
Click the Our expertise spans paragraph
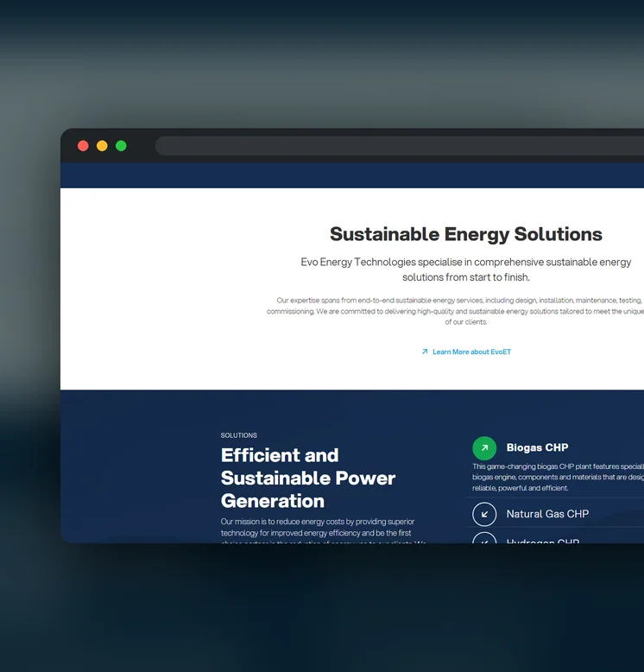pyautogui.click(x=455, y=311)
